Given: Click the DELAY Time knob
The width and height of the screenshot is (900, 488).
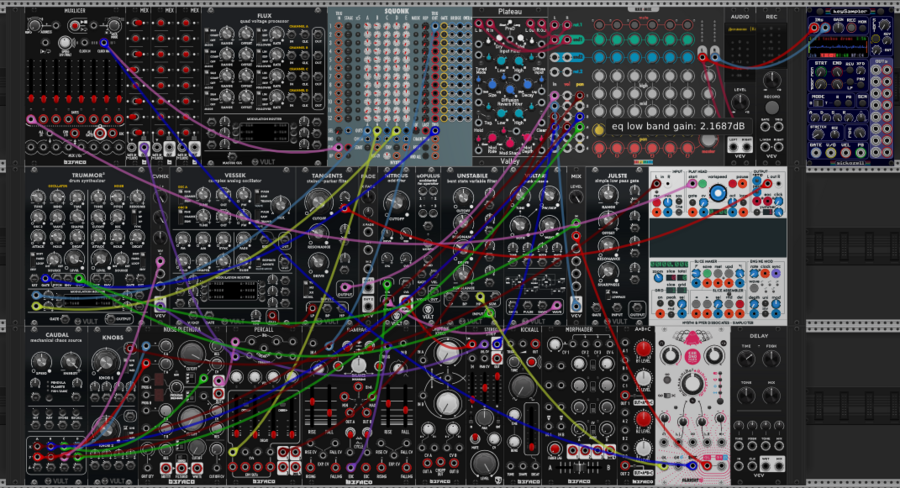Looking at the screenshot, I should tap(746, 359).
